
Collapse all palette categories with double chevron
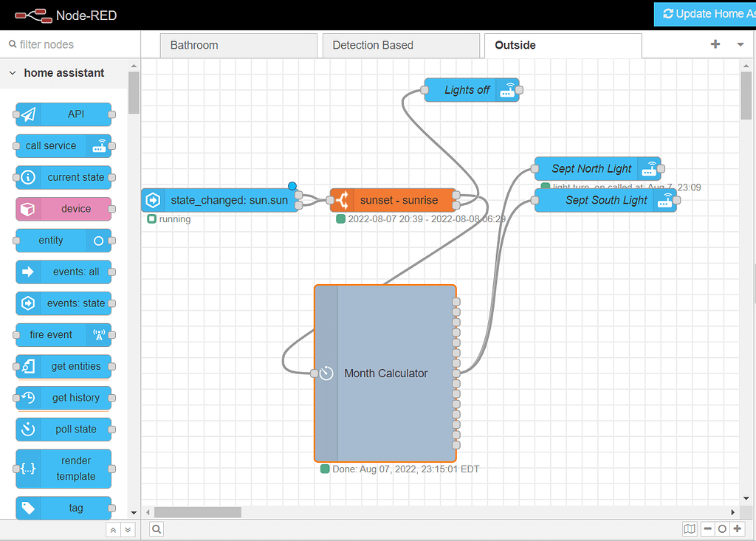[x=112, y=529]
